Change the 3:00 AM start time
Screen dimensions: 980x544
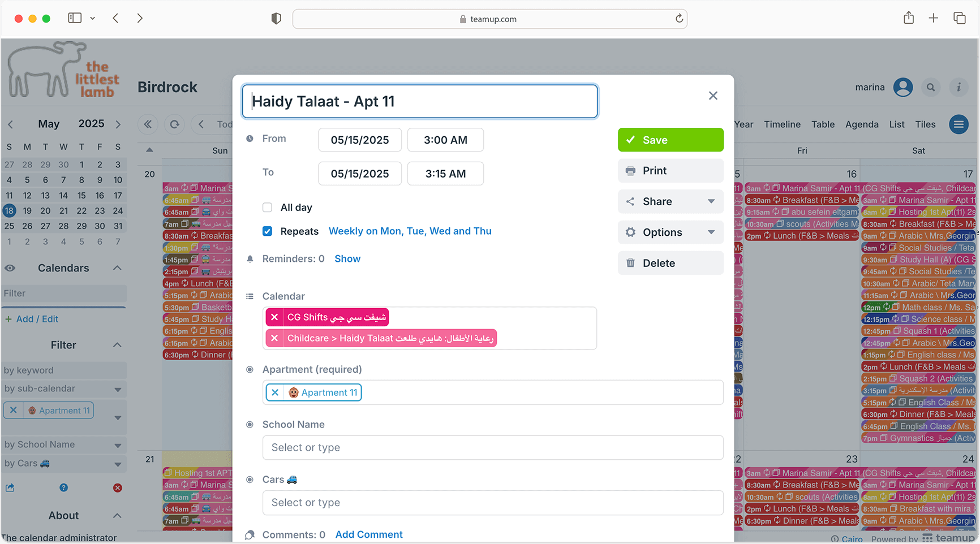coord(445,140)
